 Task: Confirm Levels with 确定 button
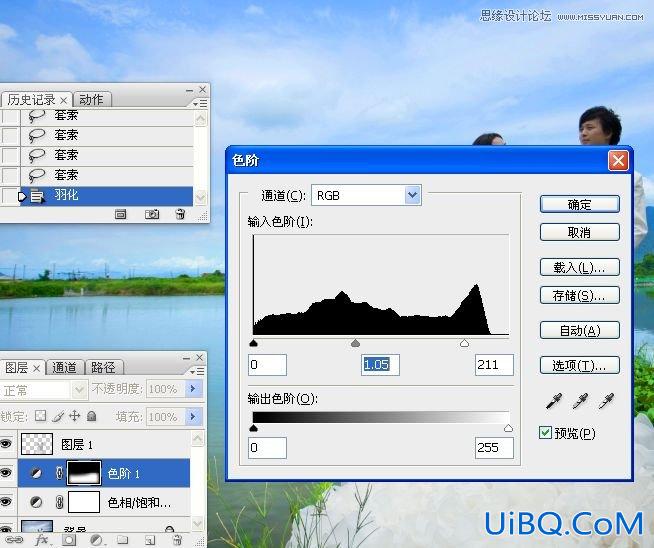[x=579, y=204]
